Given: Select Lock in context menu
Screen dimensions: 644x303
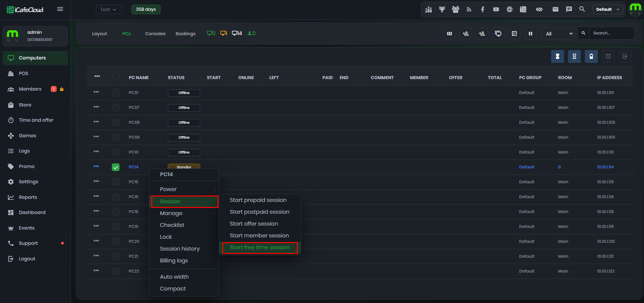Looking at the screenshot, I should [184, 237].
